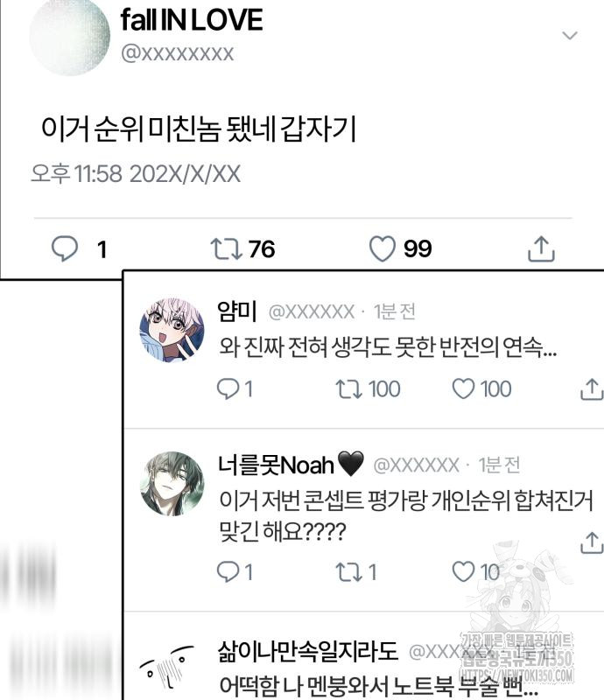Like 얌미's reply with 100 likes
The image size is (604, 700).
[x=463, y=388]
